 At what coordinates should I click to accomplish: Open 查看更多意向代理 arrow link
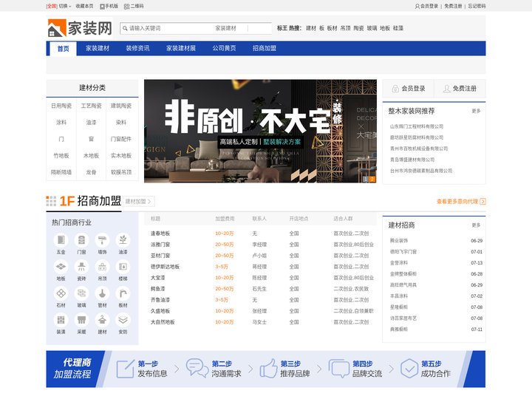tap(461, 202)
